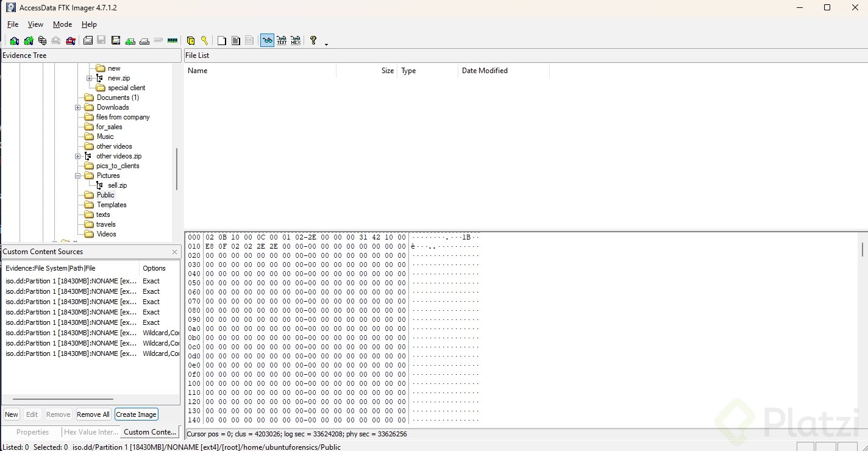The height and width of the screenshot is (451, 868).
Task: Click the hex viewer vertical scrollbar
Action: [863, 250]
